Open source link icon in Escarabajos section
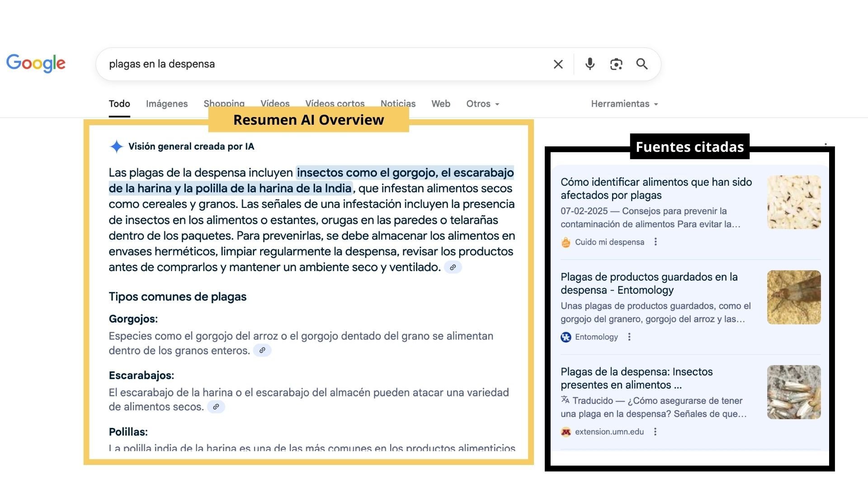 click(x=216, y=407)
